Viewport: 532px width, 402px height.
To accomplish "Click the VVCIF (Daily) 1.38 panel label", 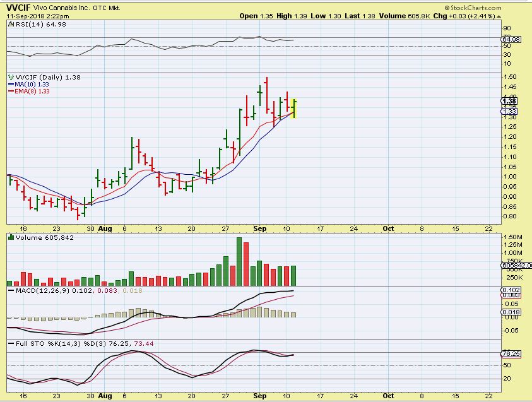I will (x=48, y=78).
